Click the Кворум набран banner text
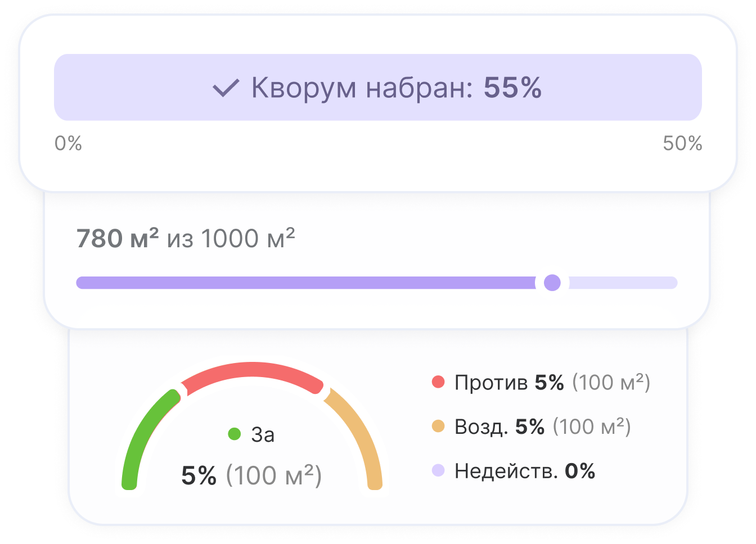 coord(360,88)
